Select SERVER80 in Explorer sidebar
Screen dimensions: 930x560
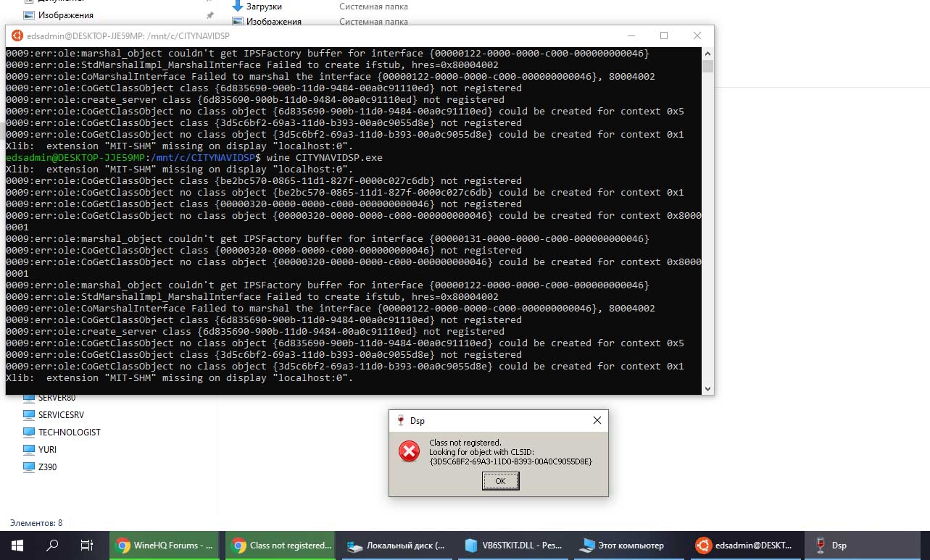pos(57,398)
